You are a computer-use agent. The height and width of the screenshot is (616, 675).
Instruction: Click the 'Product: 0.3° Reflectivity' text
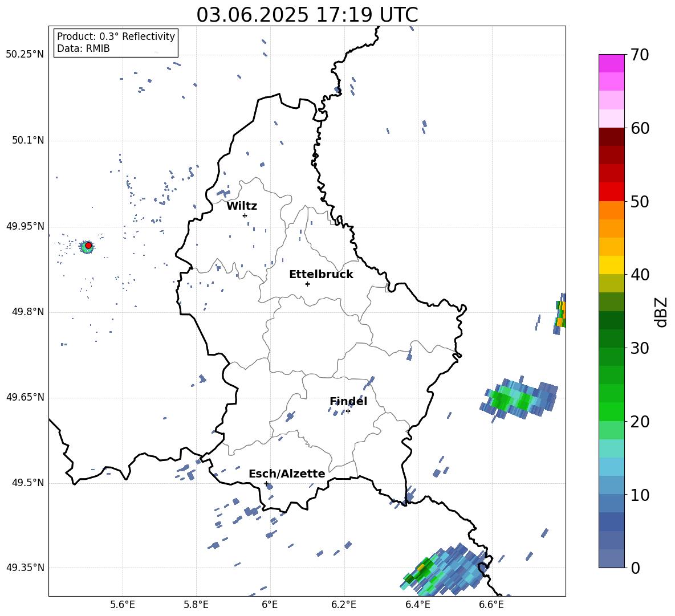pos(116,36)
